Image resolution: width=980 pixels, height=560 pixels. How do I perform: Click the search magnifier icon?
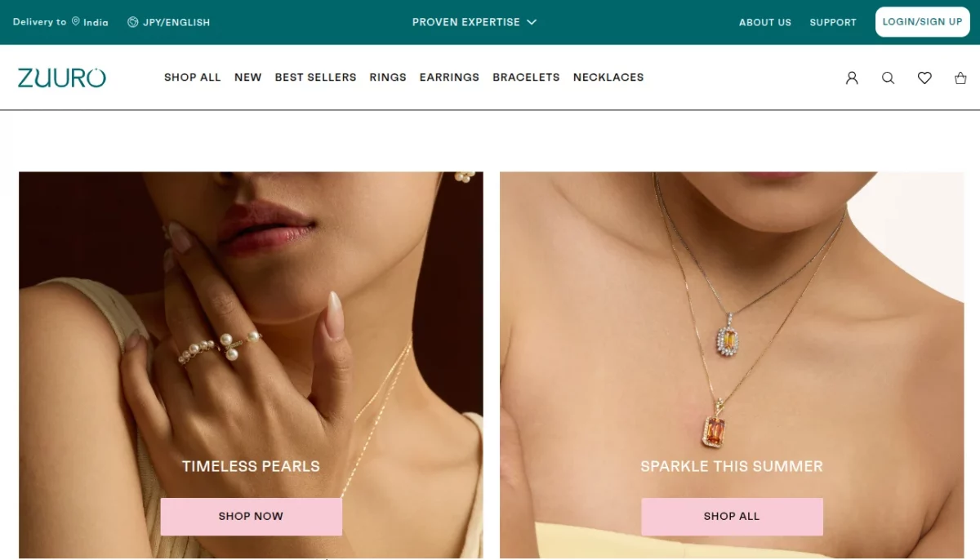tap(888, 78)
